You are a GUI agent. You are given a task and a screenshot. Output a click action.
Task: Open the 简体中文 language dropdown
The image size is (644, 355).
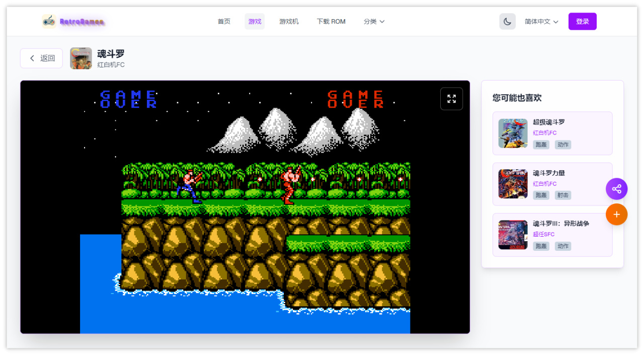(541, 22)
